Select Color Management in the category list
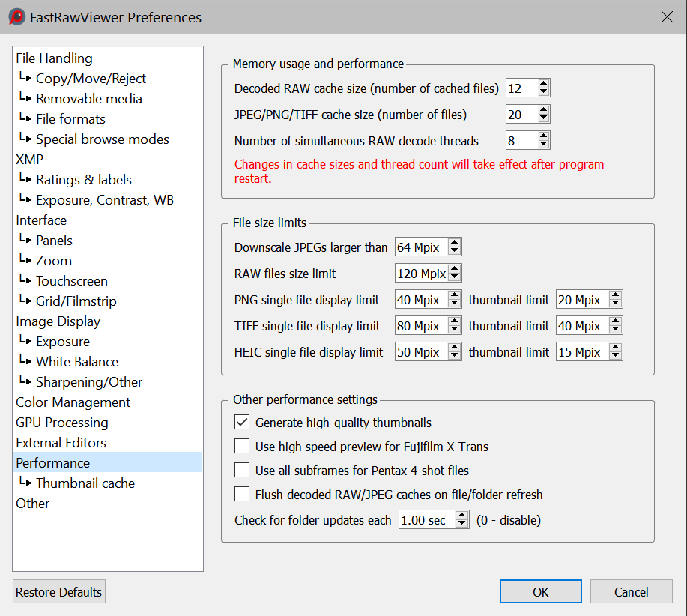687x616 pixels. tap(73, 402)
